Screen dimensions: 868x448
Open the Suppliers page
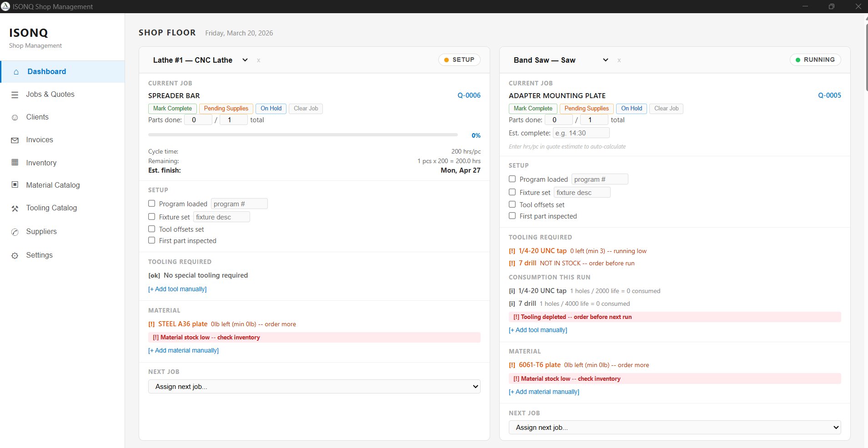point(15,232)
